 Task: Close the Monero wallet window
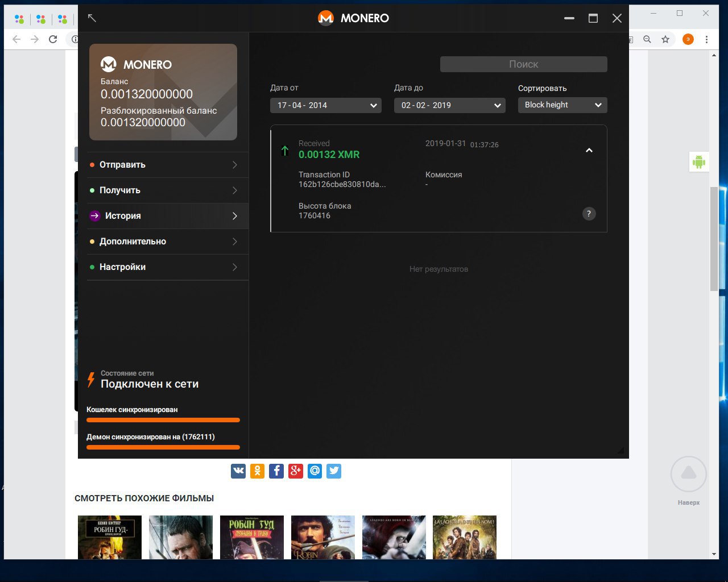coord(617,18)
